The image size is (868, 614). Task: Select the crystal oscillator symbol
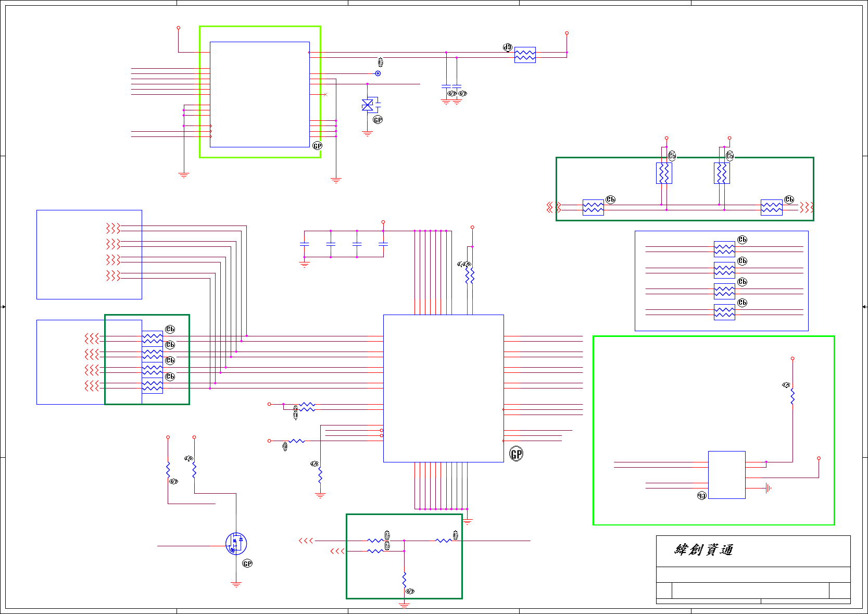pyautogui.click(x=368, y=105)
